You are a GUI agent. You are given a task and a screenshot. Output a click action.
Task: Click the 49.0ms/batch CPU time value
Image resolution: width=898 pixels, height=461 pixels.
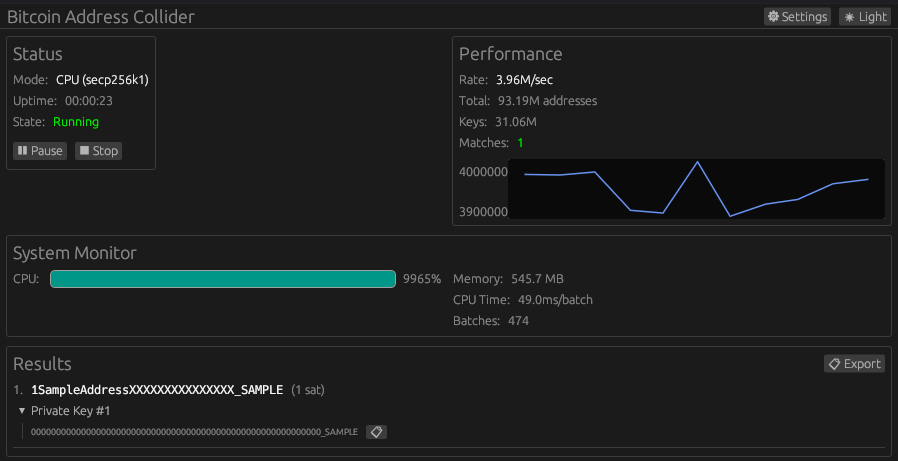[x=555, y=300]
